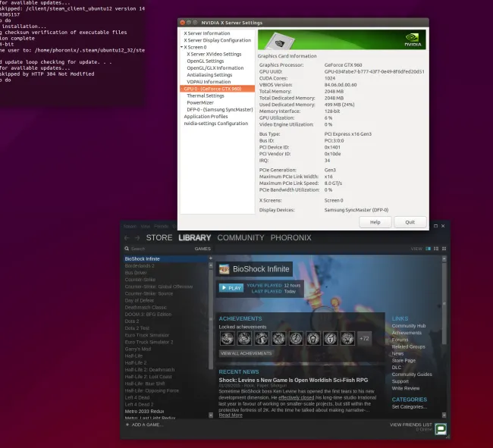The height and width of the screenshot is (448, 493).
Task: Go forward with Steam's forward arrow
Action: [x=137, y=238]
